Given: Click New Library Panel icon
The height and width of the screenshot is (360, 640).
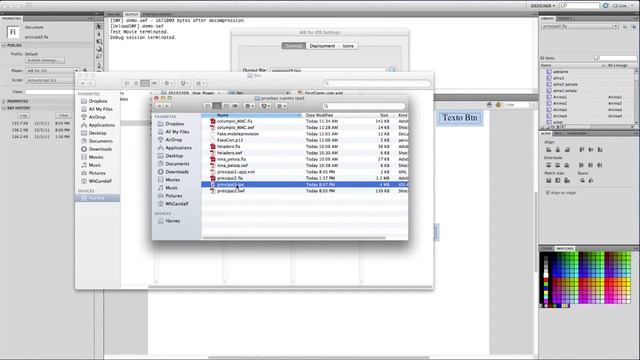Looking at the screenshot, I should pyautogui.click(x=633, y=27).
